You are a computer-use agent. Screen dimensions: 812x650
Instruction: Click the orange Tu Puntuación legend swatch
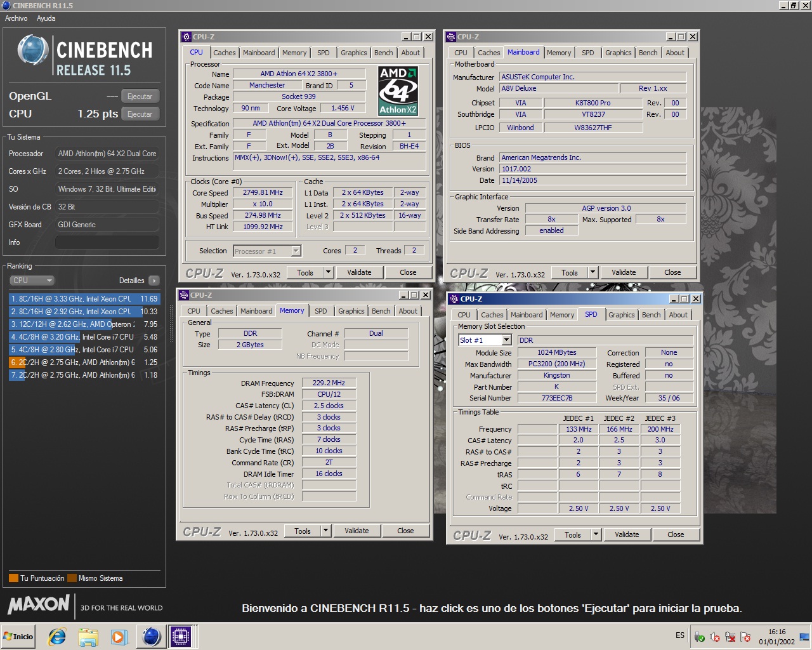(x=13, y=578)
